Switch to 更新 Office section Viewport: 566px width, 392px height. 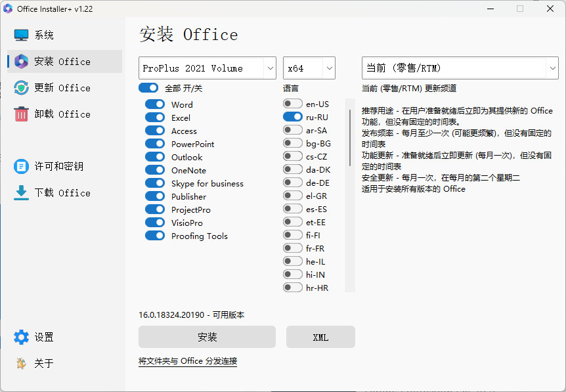tap(64, 88)
